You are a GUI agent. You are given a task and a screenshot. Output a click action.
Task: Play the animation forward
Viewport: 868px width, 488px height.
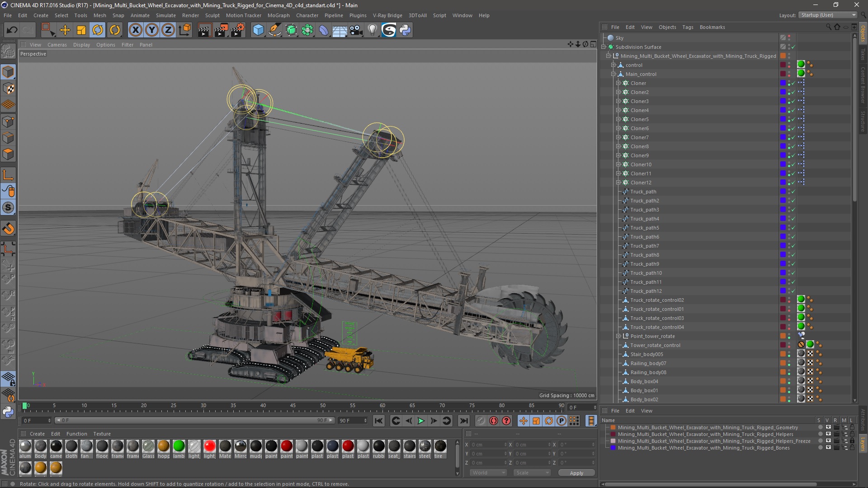421,421
